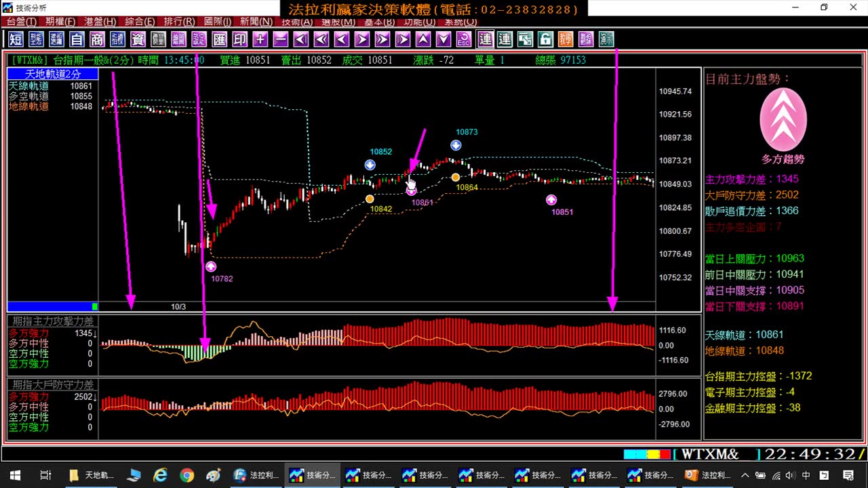Click the 自 toolbar icon

pos(77,39)
